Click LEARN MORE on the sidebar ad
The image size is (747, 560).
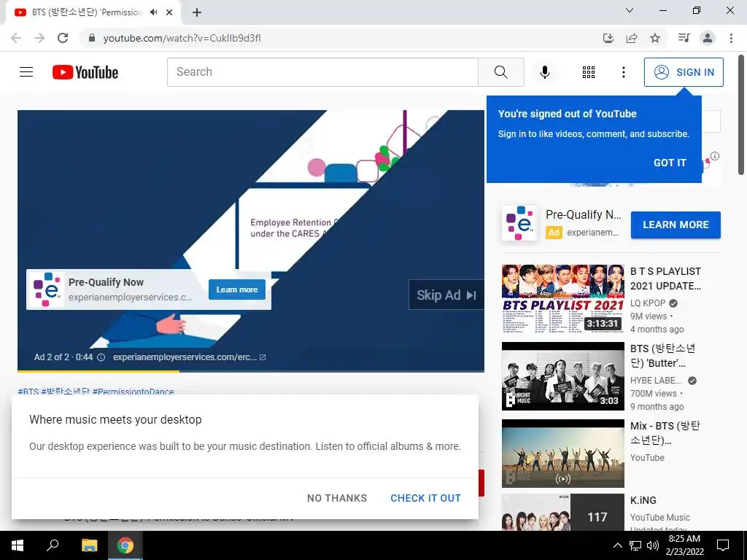point(676,225)
